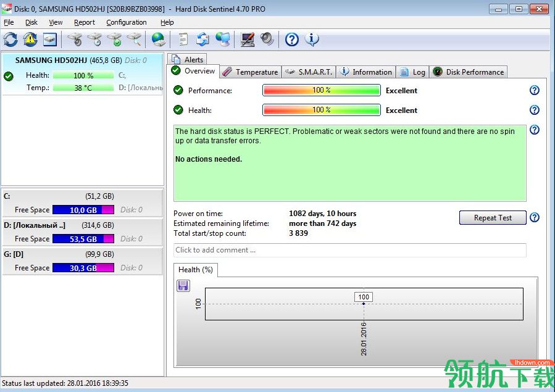Click the blue info bubble toolbar icon
The height and width of the screenshot is (392, 555).
tap(312, 40)
